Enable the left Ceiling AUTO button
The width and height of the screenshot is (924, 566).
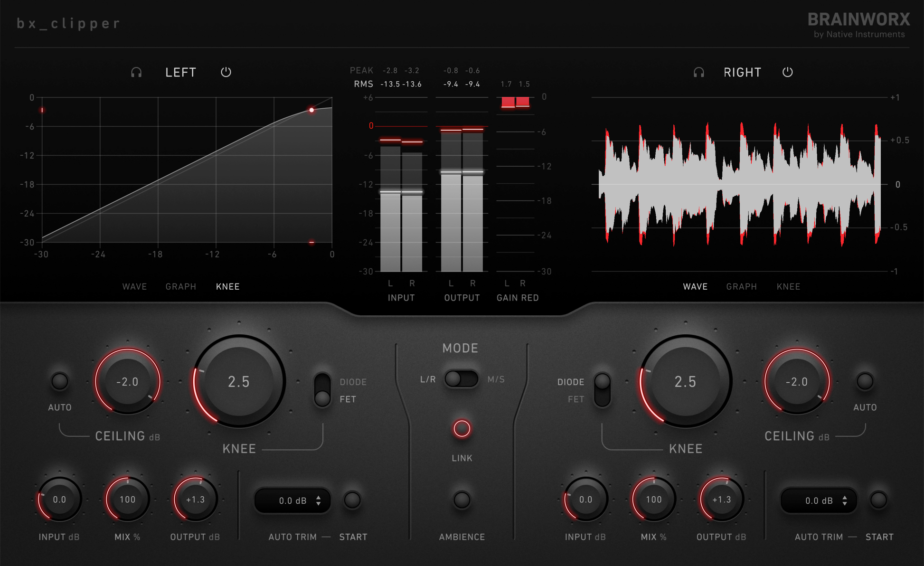click(60, 381)
